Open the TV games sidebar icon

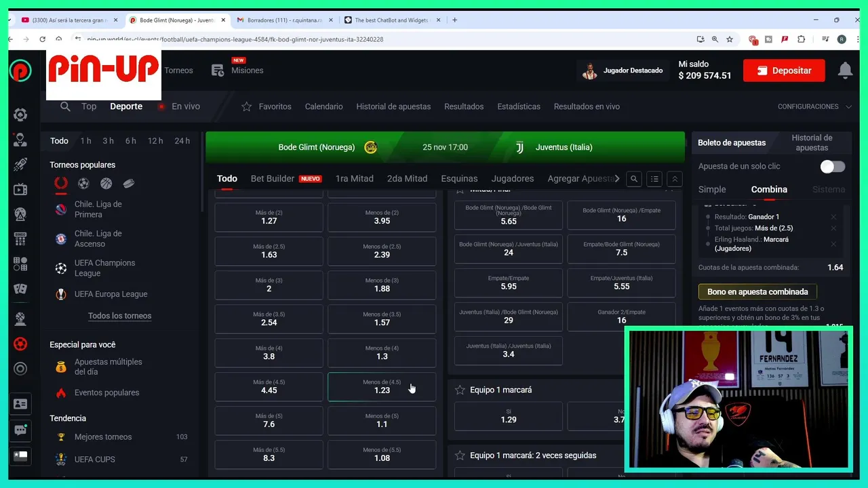pyautogui.click(x=20, y=189)
